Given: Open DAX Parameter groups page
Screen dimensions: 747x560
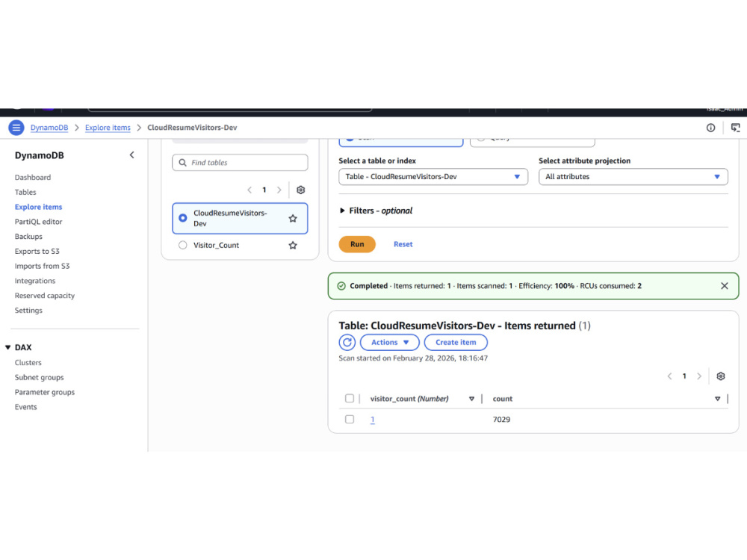Looking at the screenshot, I should click(x=45, y=393).
